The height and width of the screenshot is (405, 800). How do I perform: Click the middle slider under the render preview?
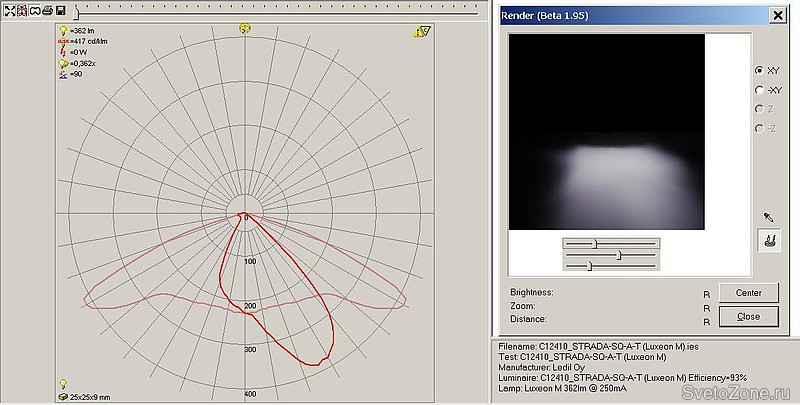point(619,254)
